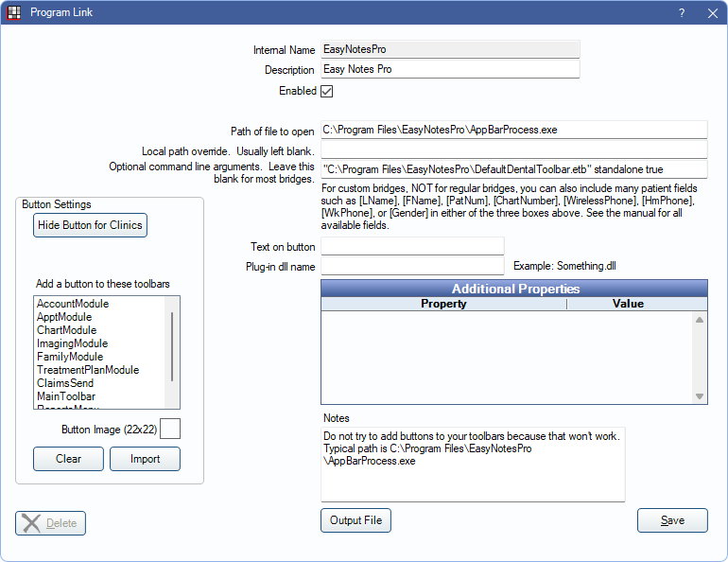Click the command line arguments field

(514, 169)
